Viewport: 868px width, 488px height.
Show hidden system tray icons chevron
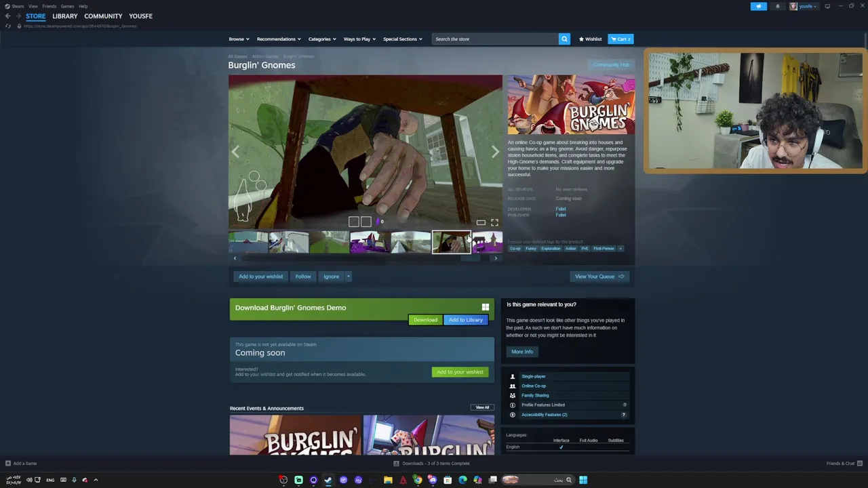(x=96, y=480)
